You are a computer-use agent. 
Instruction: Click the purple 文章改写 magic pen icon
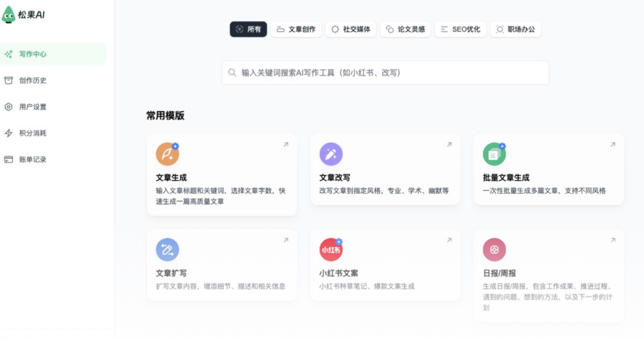(331, 154)
